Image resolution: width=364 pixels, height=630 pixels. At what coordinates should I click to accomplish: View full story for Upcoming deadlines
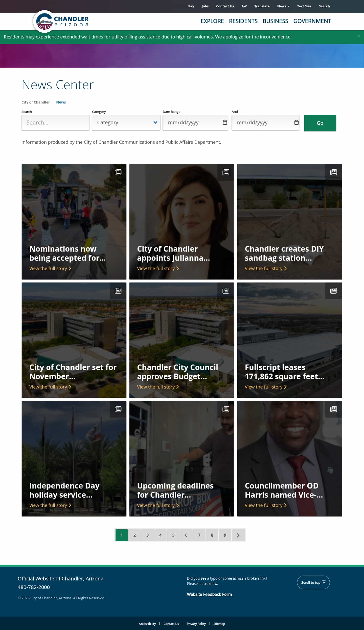[158, 505]
